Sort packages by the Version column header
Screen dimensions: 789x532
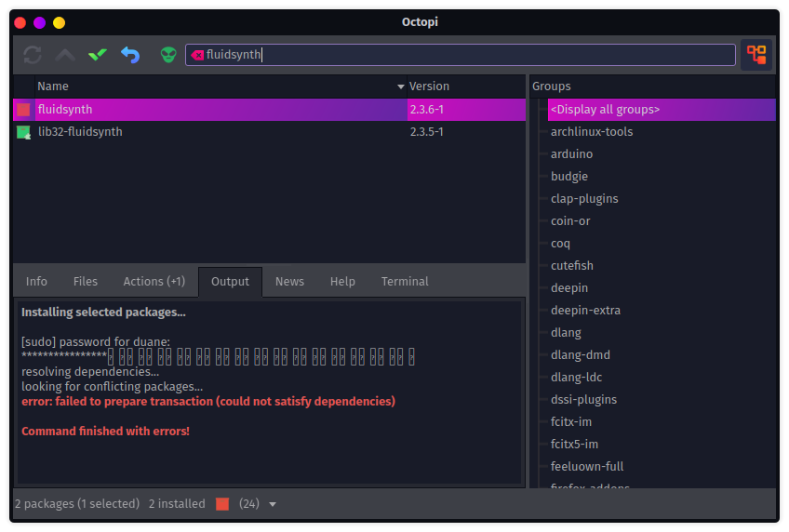point(466,86)
